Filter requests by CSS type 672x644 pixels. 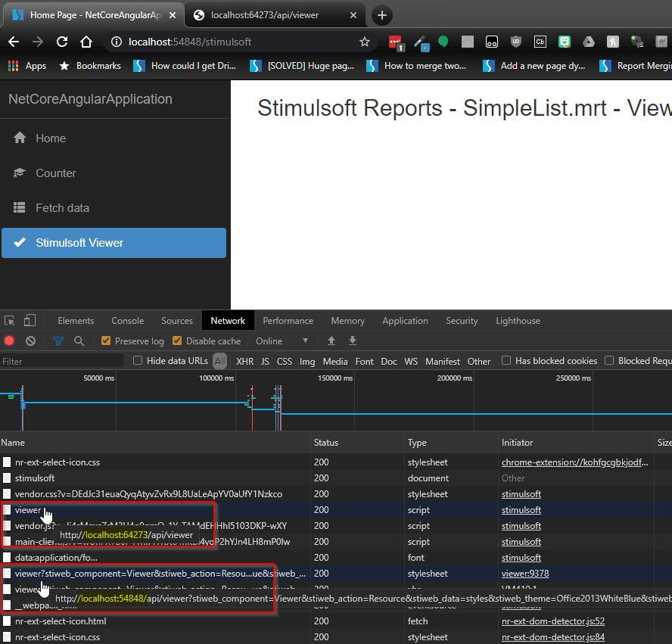tap(284, 361)
